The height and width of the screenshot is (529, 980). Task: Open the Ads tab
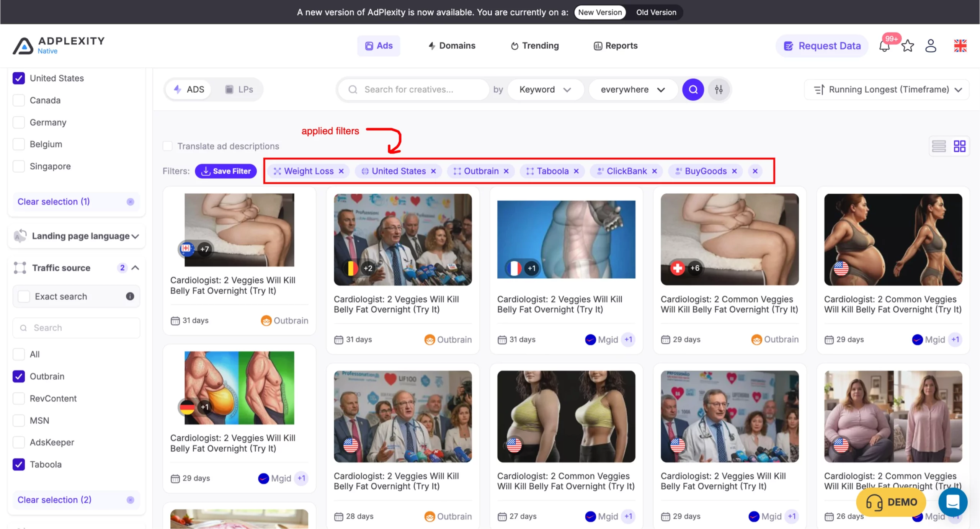tap(379, 46)
